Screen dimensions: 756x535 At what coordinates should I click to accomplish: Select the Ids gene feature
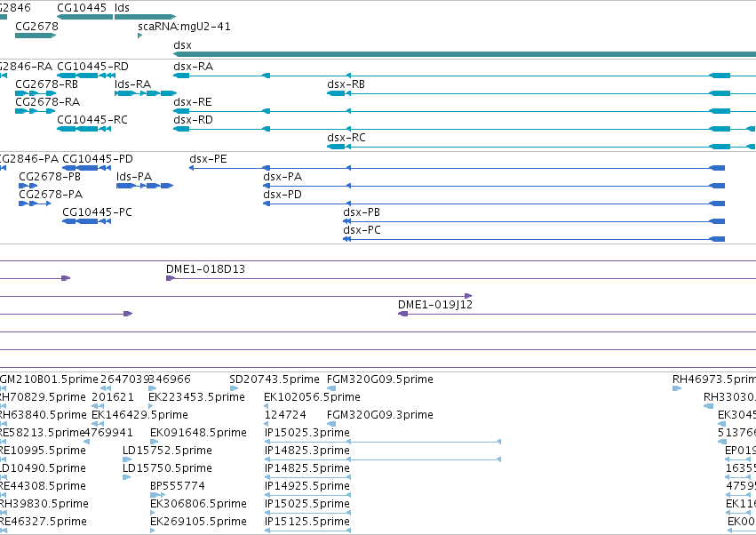[145, 17]
